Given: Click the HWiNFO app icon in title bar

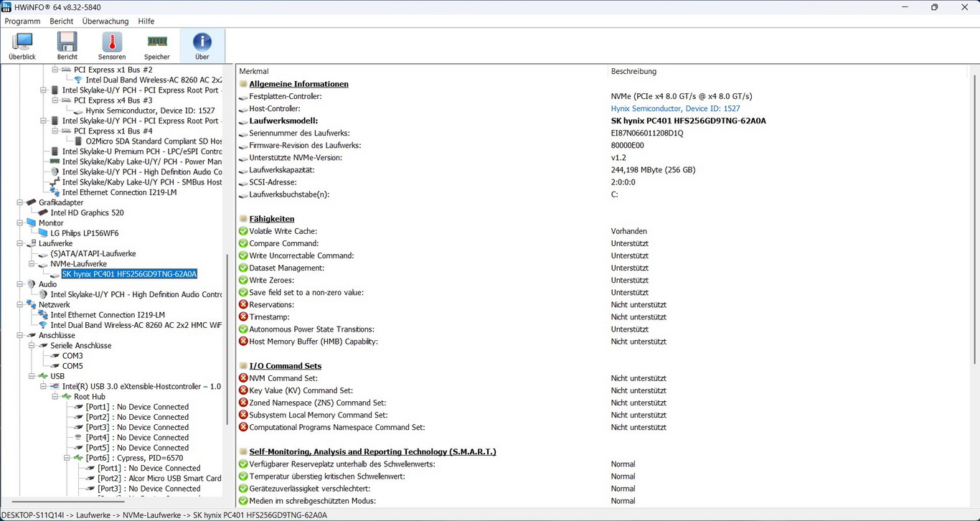Looking at the screenshot, I should (x=6, y=7).
